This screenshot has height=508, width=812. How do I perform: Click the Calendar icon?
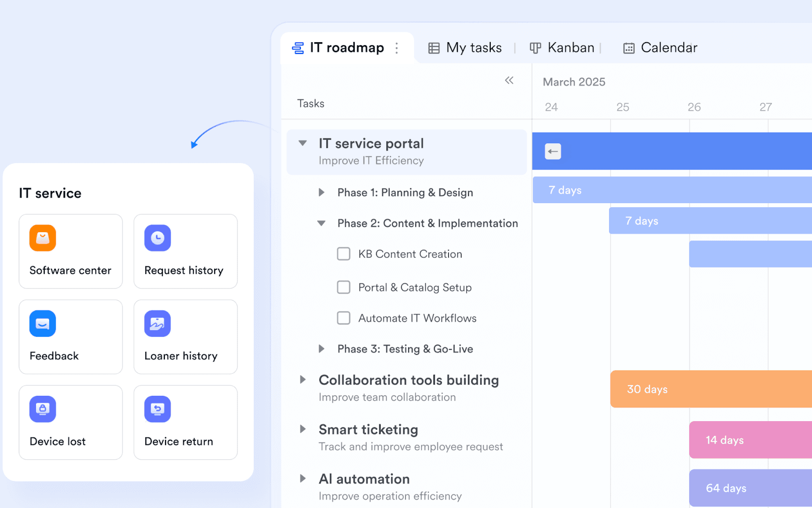[629, 48]
